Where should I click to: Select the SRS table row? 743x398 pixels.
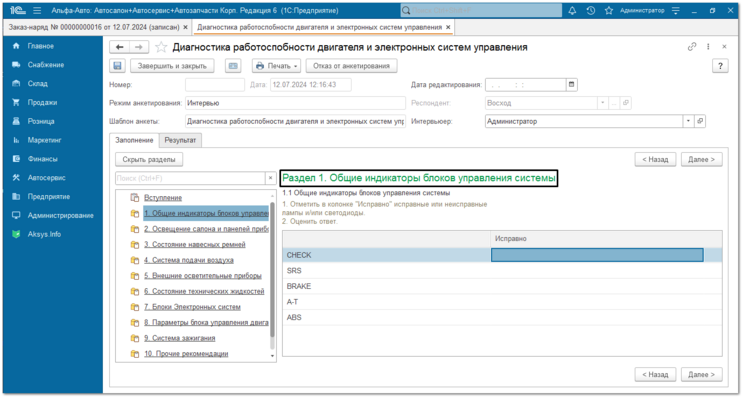click(x=502, y=271)
